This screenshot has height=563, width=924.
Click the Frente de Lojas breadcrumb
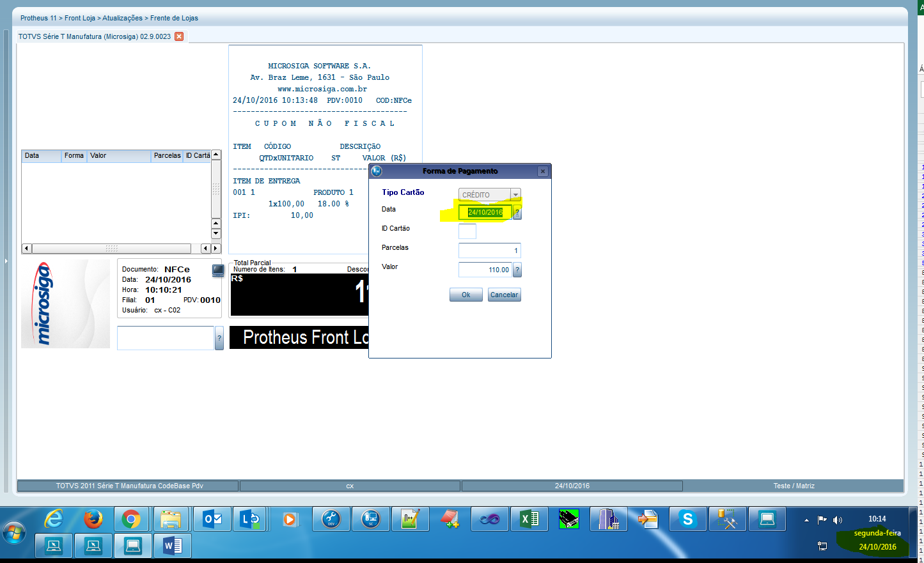pos(175,18)
